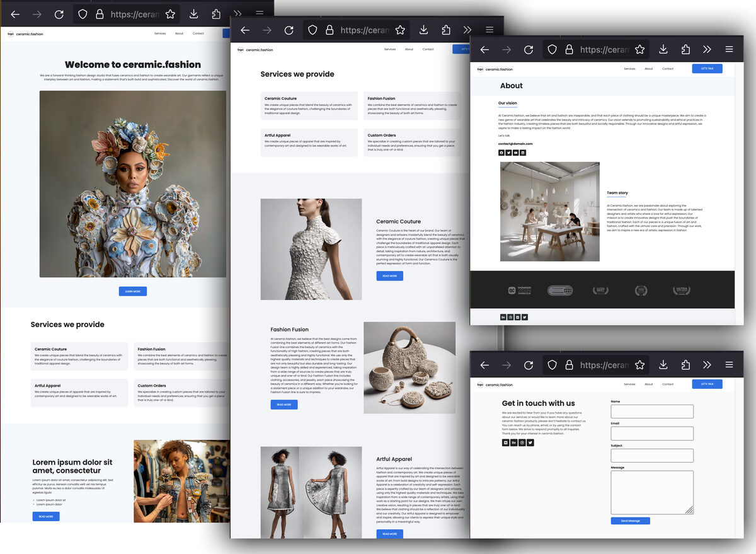Screen dimensions: 756x554
Task: Click the Message text area
Action: click(652, 492)
